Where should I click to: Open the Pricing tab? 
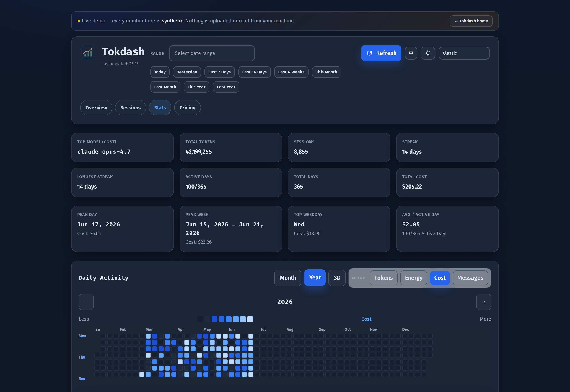click(x=187, y=108)
